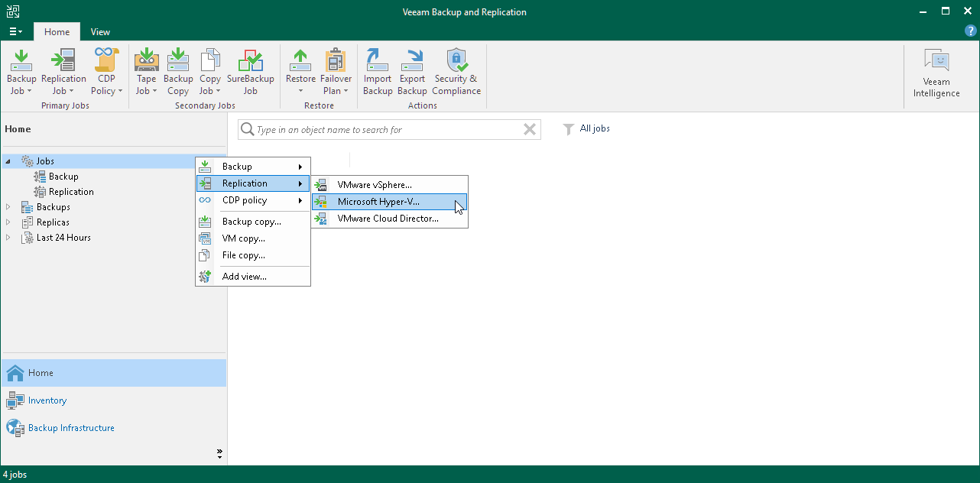Choose Backup in the context menu

click(253, 167)
